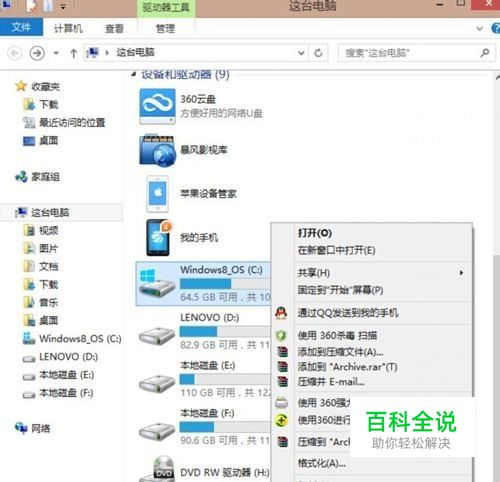This screenshot has width=500, height=482.
Task: Open the quick access toolbar dropdown
Action: click(63, 6)
